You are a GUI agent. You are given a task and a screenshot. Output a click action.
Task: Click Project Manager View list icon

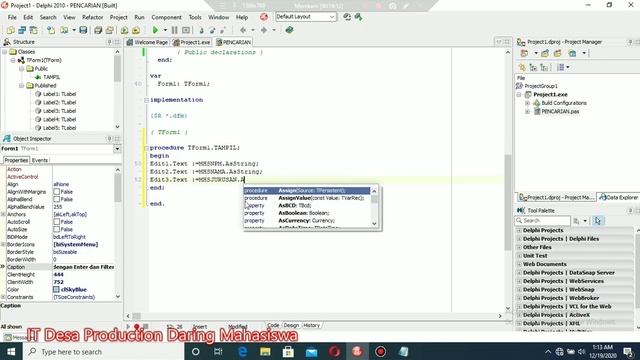[x=560, y=67]
